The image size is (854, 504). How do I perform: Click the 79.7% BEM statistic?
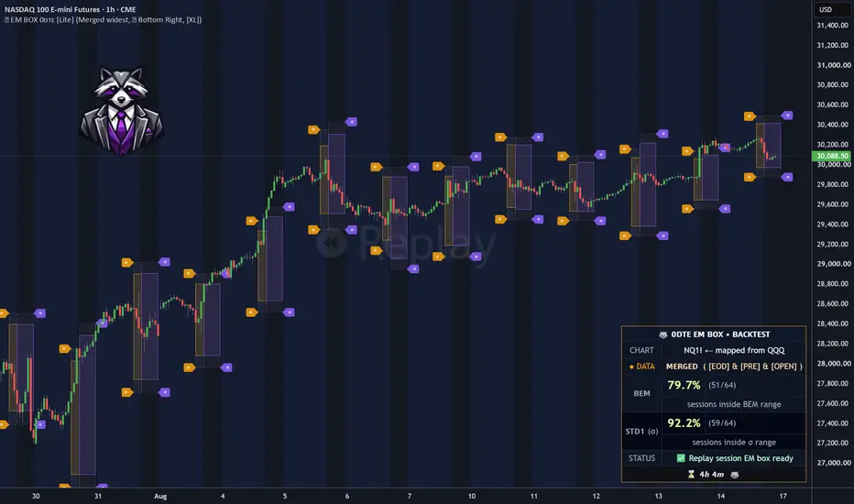pos(684,385)
